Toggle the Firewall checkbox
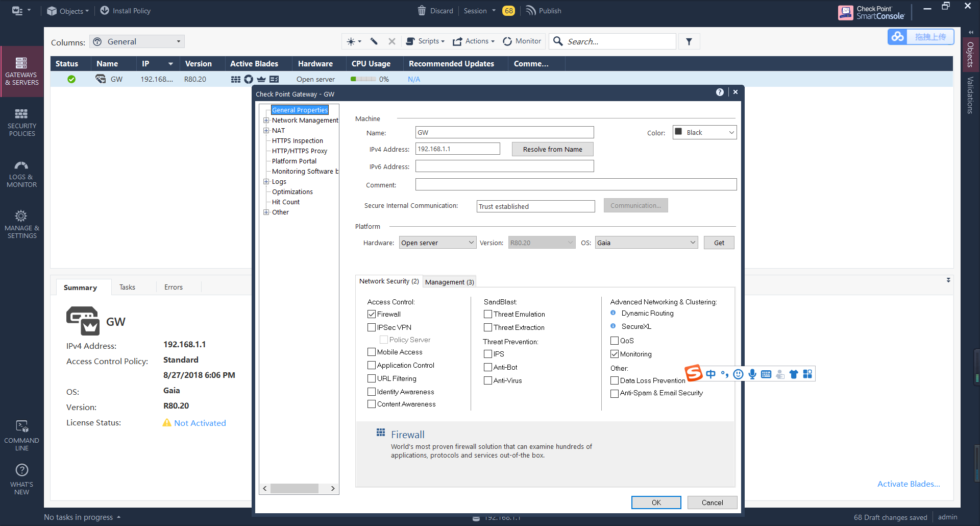Screen dimensions: 980x526 point(372,314)
